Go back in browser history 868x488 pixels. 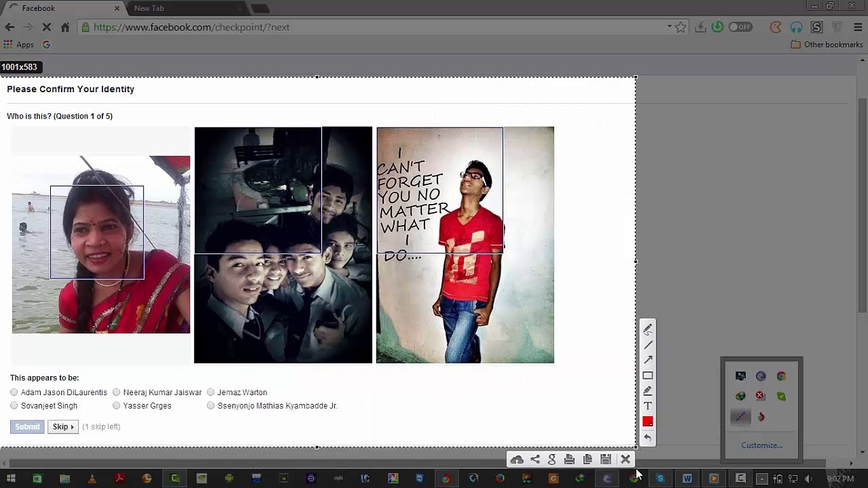pyautogui.click(x=9, y=27)
